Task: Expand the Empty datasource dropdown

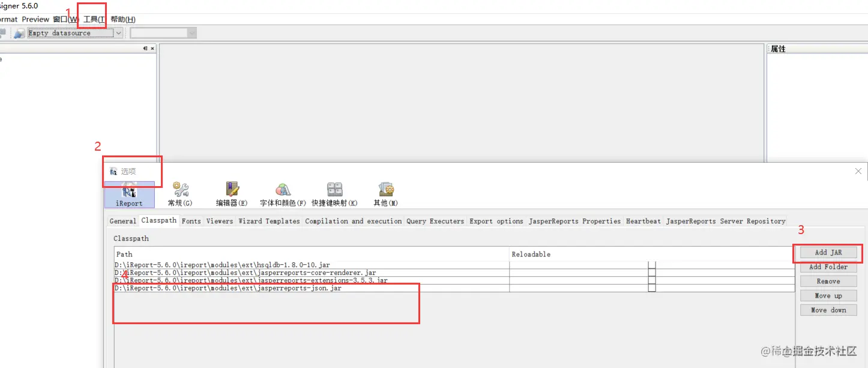Action: click(118, 33)
